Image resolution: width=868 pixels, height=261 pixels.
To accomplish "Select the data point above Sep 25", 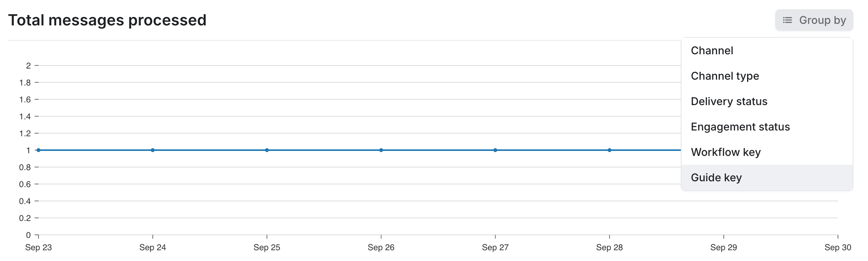I will point(266,150).
